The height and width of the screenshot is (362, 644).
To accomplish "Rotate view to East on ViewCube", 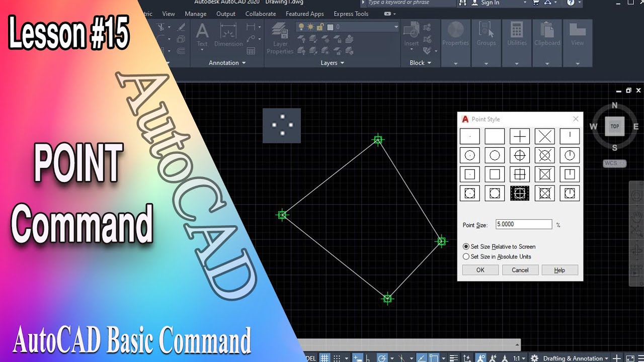I will point(636,127).
